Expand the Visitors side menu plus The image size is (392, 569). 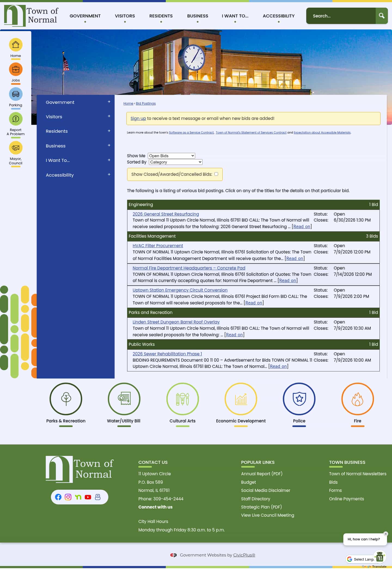point(109,116)
